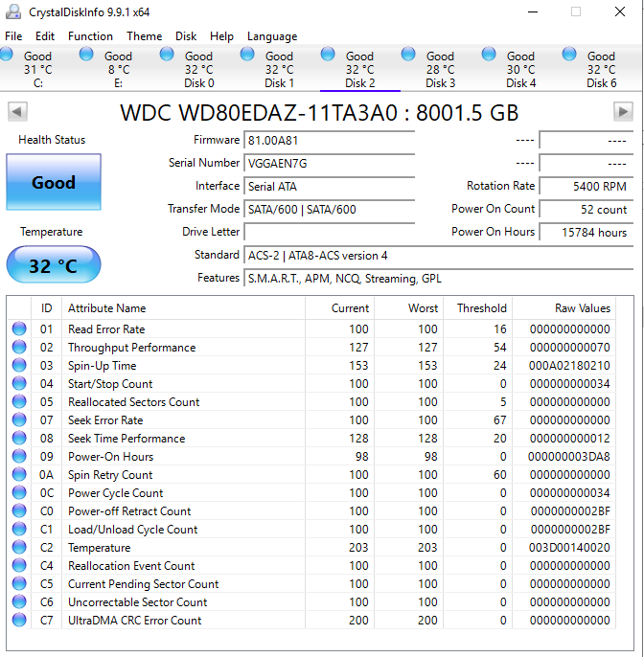Click the Rotation Rate 5400 RPM field
The width and height of the screenshot is (644, 657).
[x=586, y=186]
